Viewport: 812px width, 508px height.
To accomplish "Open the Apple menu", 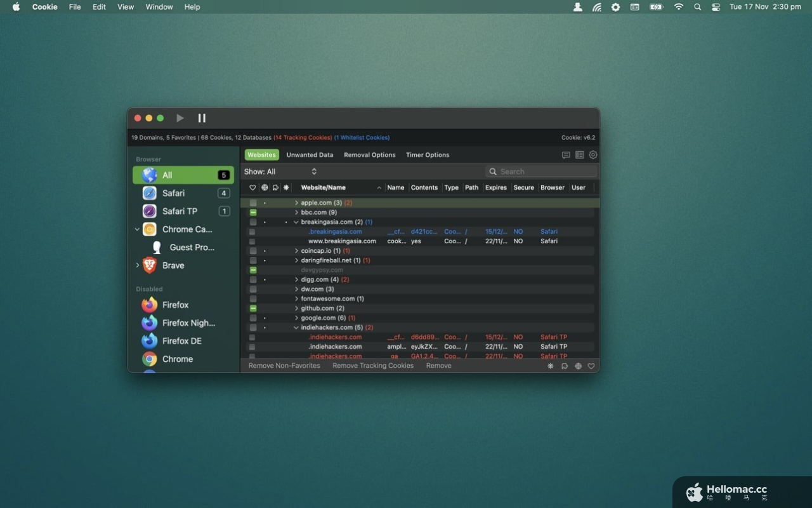I will [16, 7].
